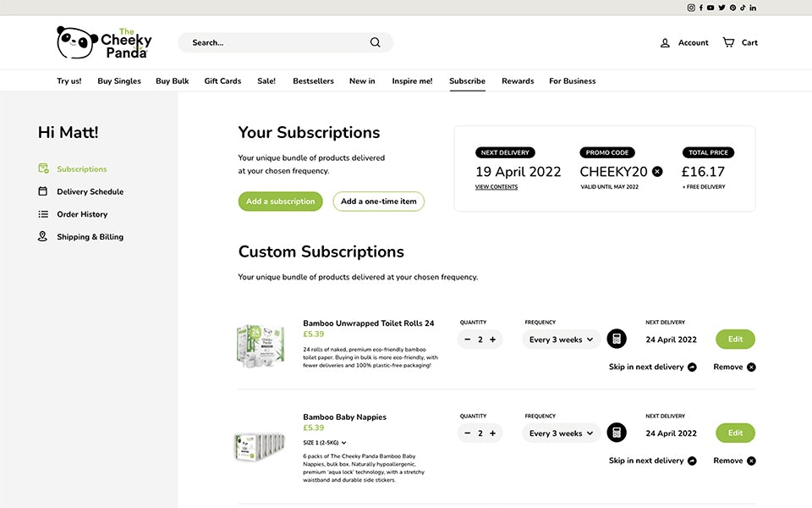Open the LinkedIn social link

(753, 8)
